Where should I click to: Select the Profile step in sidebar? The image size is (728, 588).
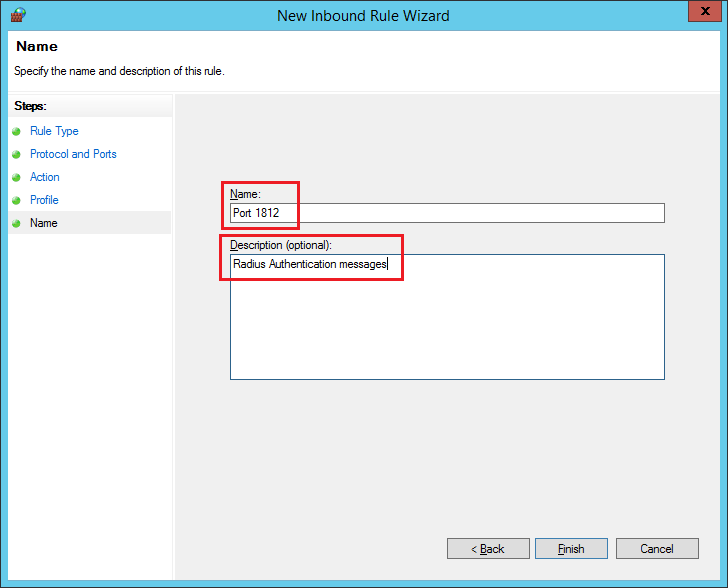pyautogui.click(x=45, y=200)
